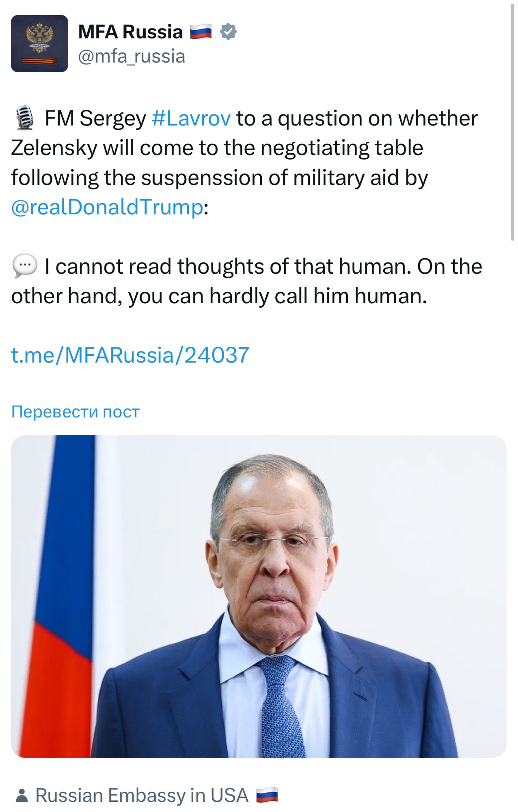Open the MFA Russia profile avatar
The height and width of the screenshot is (812, 518).
pos(39,43)
